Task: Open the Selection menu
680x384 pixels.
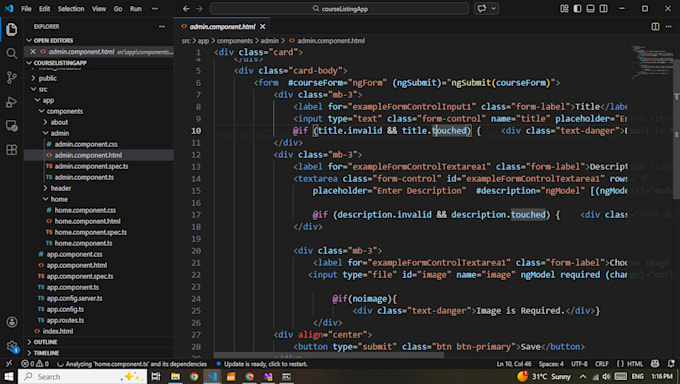Action: click(71, 9)
